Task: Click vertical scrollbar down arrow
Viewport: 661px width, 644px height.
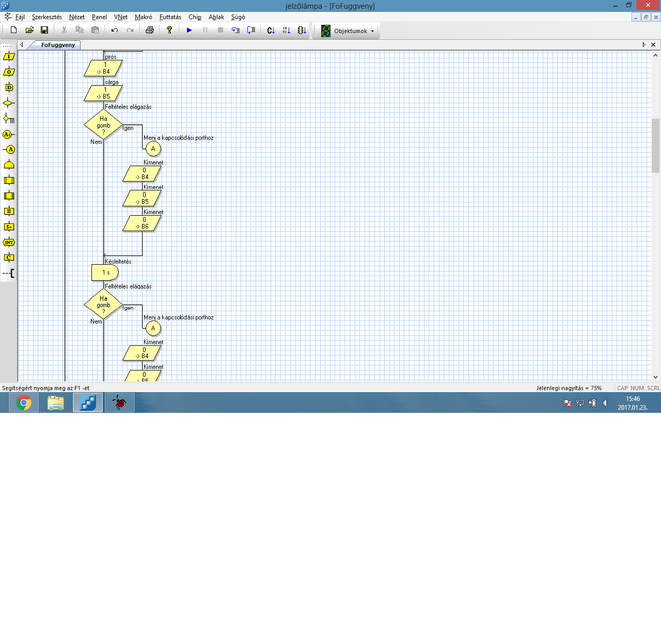Action: pos(655,377)
